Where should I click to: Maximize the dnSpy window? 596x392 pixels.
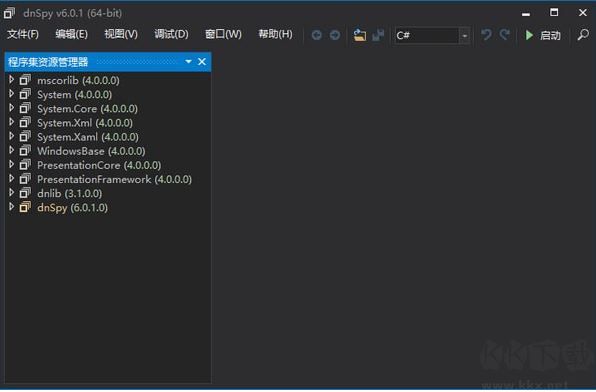pos(554,13)
